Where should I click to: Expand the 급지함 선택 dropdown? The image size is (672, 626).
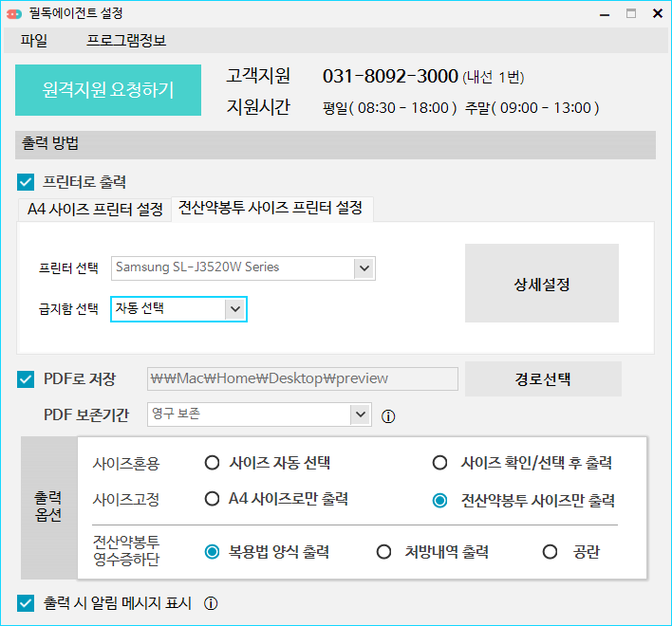(233, 308)
